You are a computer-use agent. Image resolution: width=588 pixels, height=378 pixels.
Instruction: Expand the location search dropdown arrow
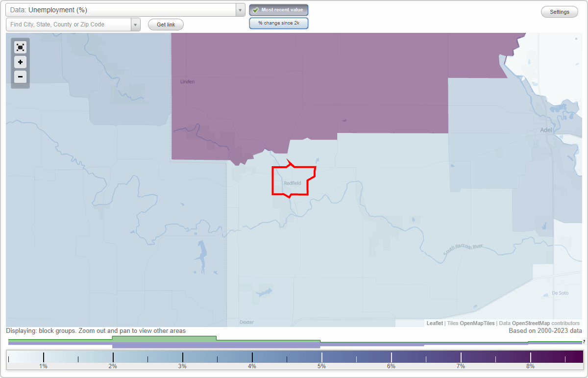click(135, 25)
